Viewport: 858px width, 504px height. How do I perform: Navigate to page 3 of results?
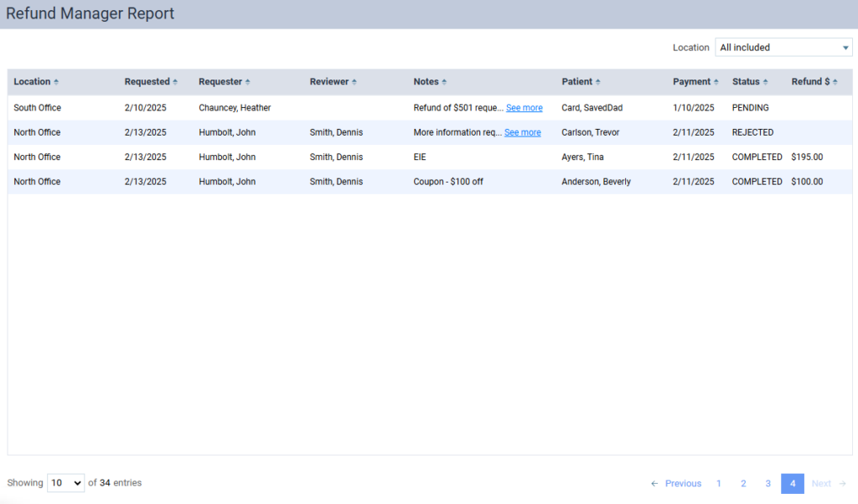click(x=768, y=484)
